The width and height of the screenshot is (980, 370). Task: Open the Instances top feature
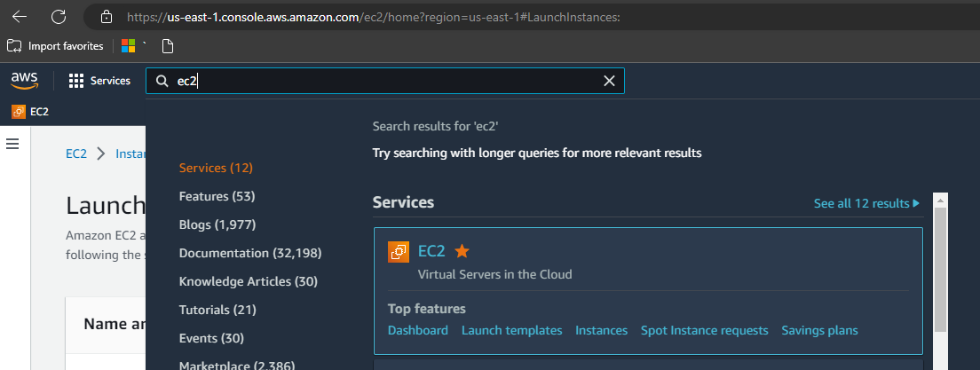point(601,330)
